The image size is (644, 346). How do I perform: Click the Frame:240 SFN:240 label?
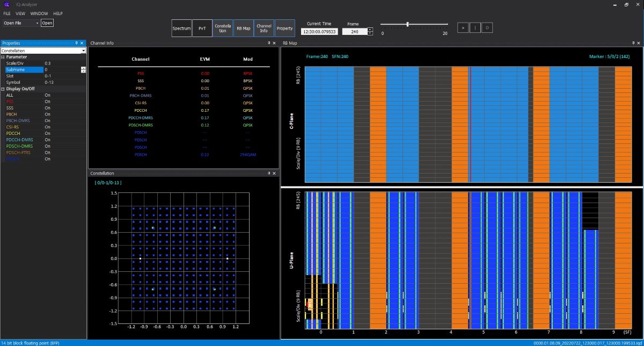327,56
